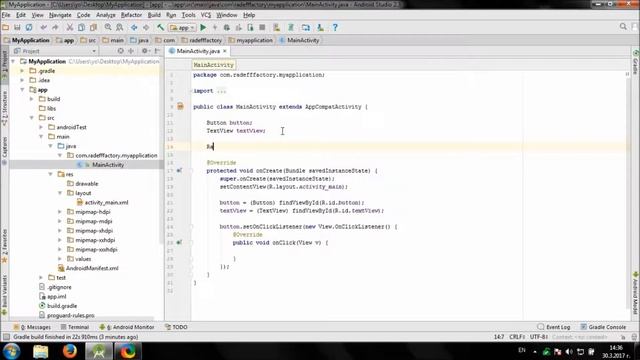Click the Undo toolbar icon

[x=43, y=27]
